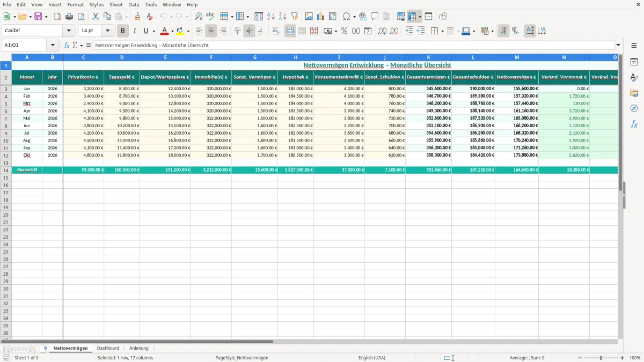Open the Borders dropdown arrow
The image size is (644, 362).
[x=442, y=31]
